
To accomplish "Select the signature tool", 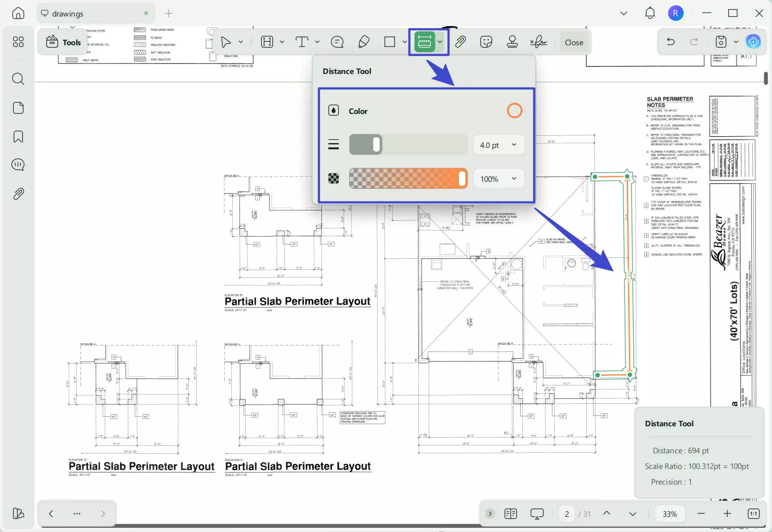I will click(538, 41).
